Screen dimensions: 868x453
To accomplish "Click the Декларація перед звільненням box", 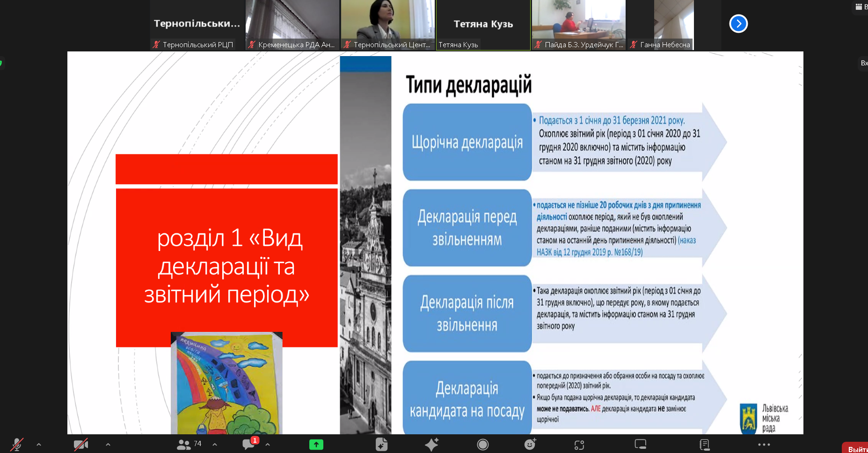I will click(x=467, y=228).
